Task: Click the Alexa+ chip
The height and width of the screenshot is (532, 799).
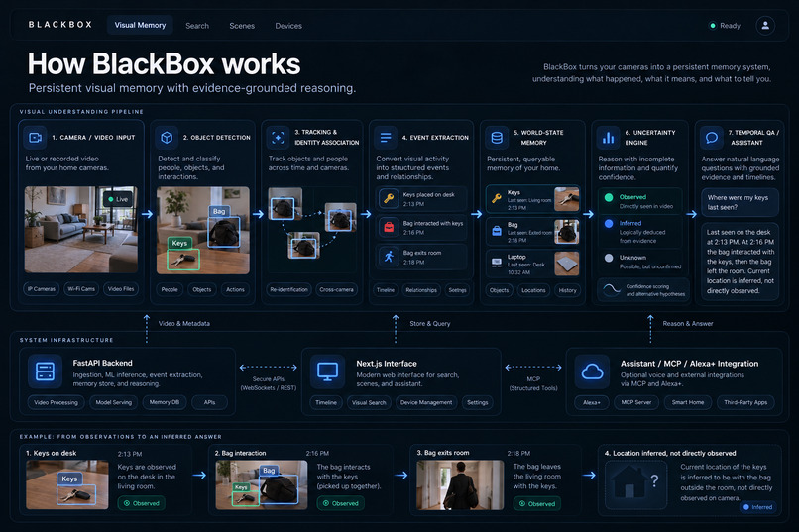Action: tap(592, 402)
